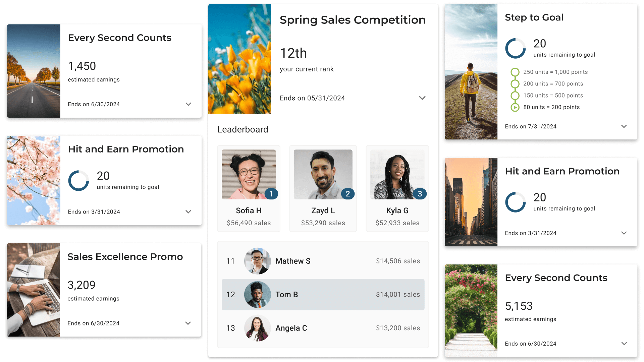Open the Sales Excellence Promo title
This screenshot has width=644, height=362.
point(125,257)
